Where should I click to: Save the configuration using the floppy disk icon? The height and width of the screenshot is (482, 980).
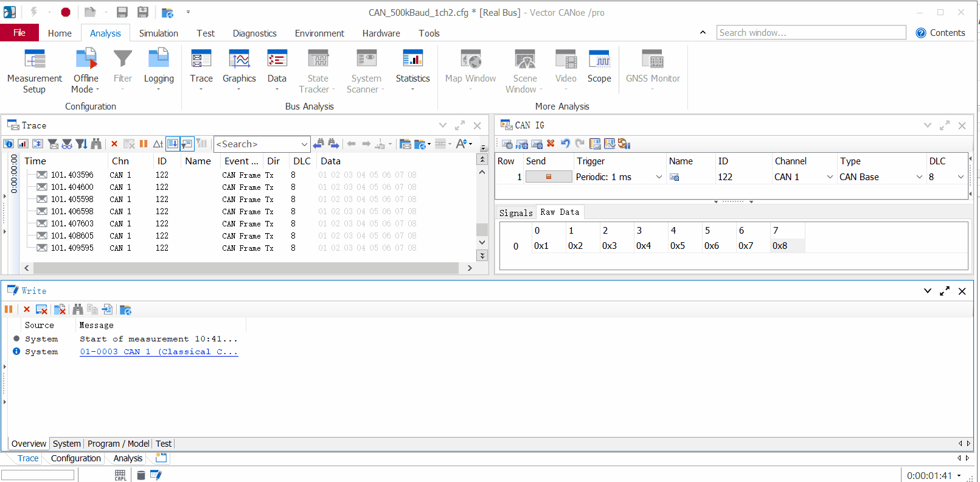122,12
